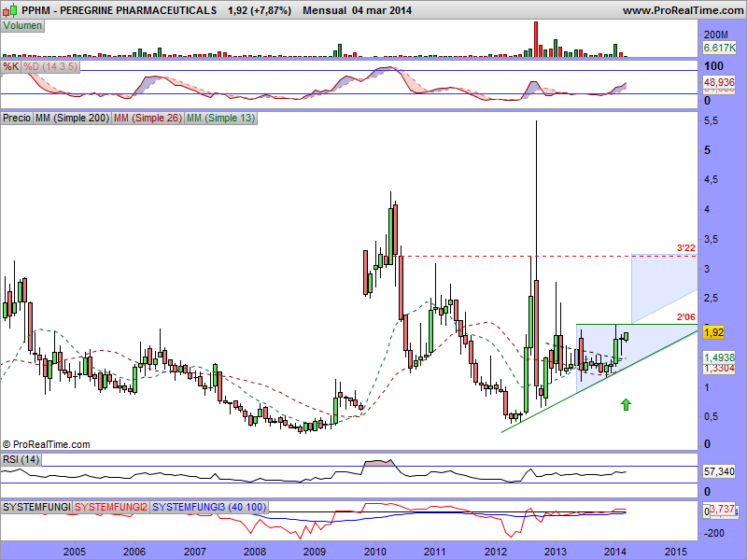The image size is (747, 560).
Task: Click the -200 SYSTEMFUNGI scale label
Action: pos(713,533)
